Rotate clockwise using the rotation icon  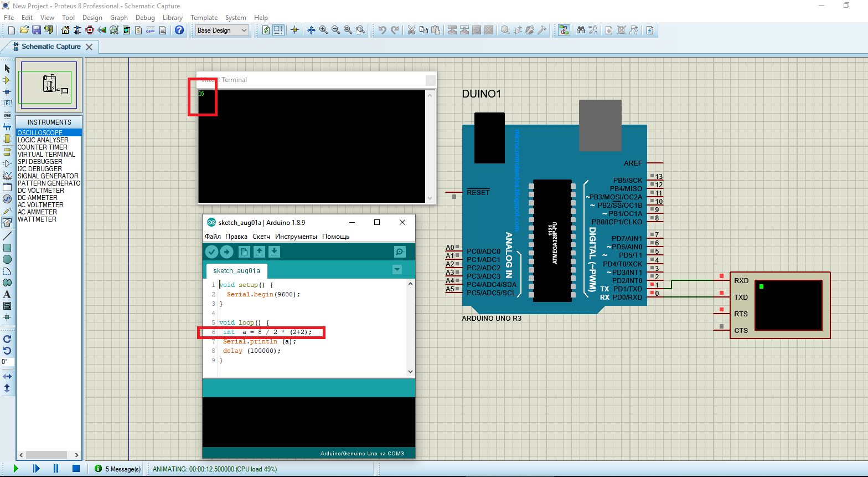tap(7, 338)
